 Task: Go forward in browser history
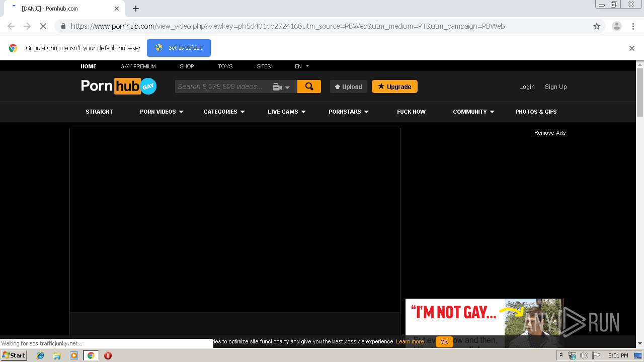pos(27,26)
